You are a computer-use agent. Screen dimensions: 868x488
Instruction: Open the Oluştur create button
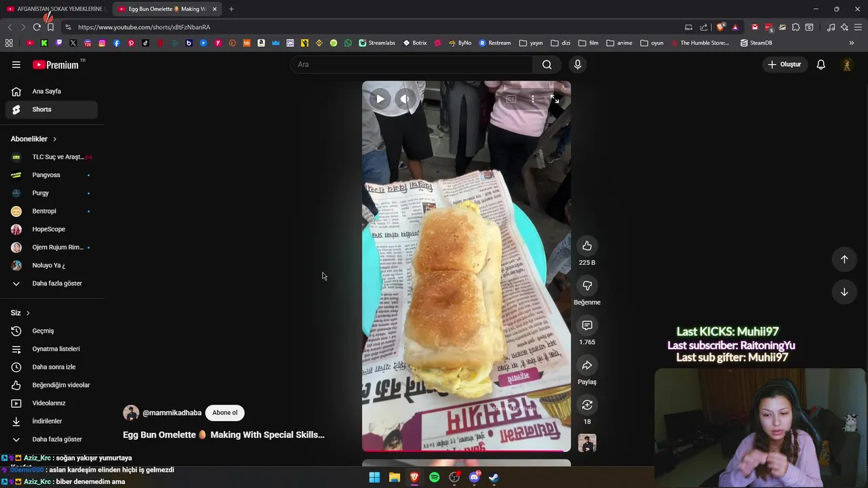[785, 64]
